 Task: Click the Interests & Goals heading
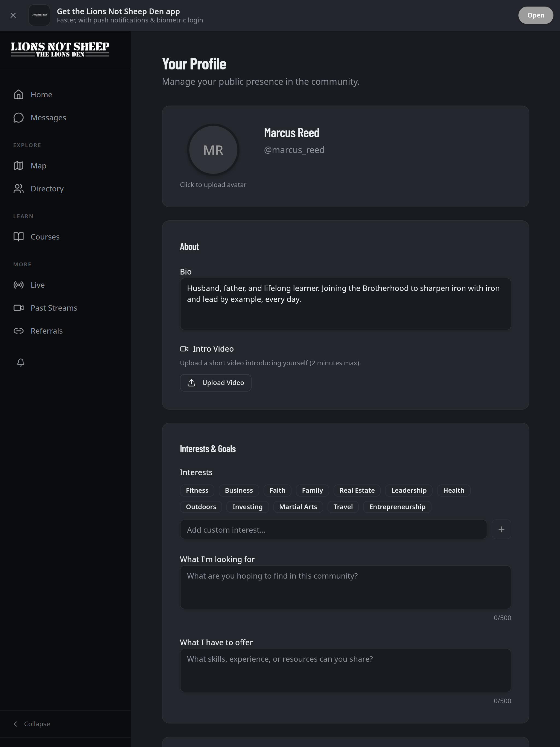(x=208, y=449)
